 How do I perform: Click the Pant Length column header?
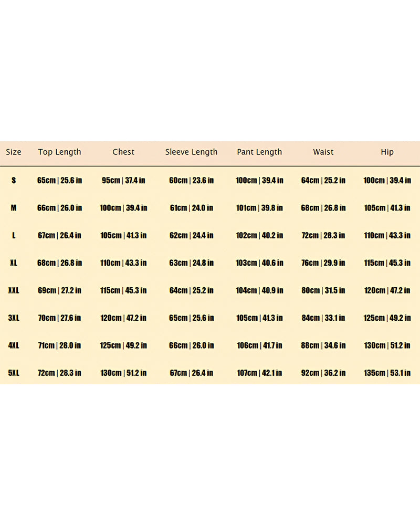point(259,152)
